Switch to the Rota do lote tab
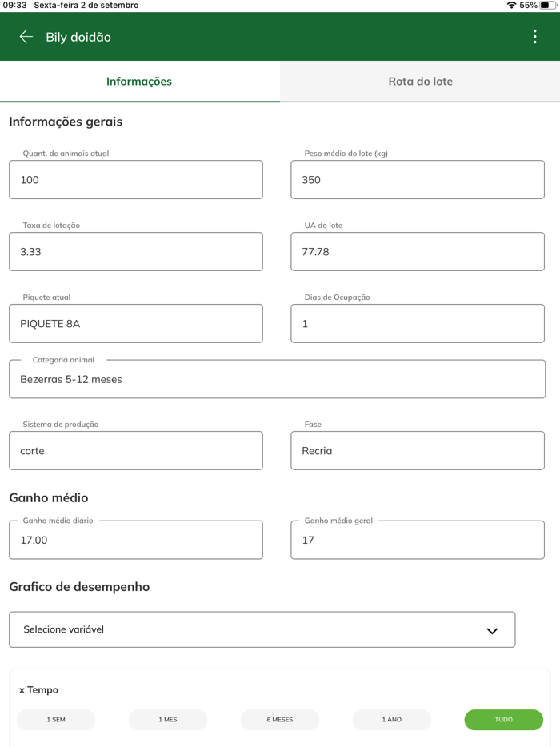 click(x=420, y=82)
